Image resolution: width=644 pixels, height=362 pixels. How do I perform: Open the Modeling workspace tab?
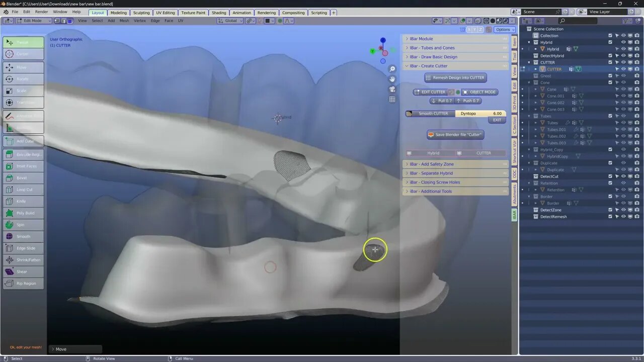tap(119, 13)
